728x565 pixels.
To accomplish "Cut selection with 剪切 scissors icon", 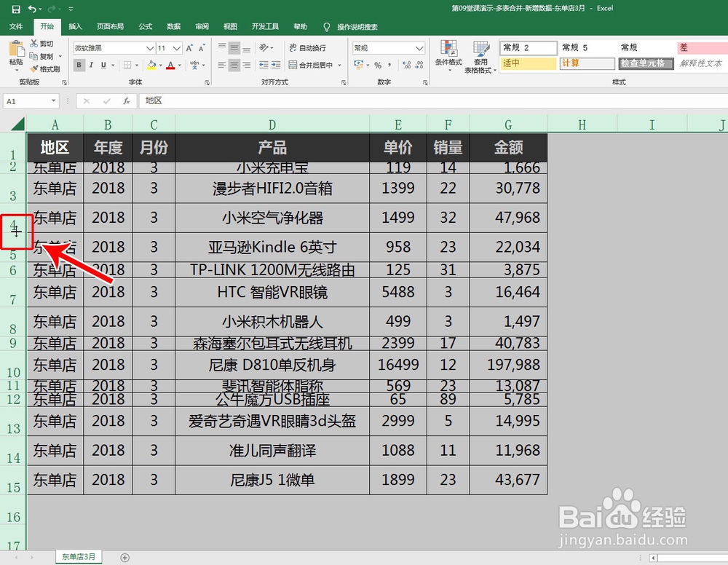I will [x=41, y=44].
